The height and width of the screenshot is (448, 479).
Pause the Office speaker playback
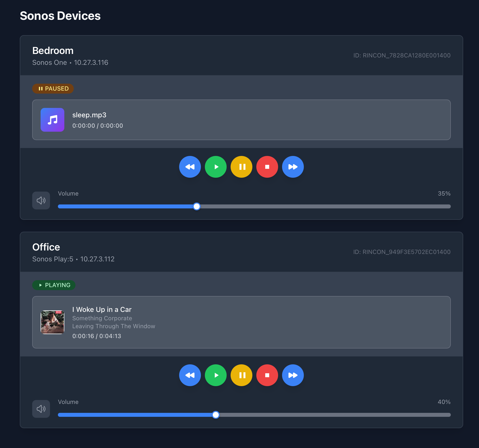point(241,375)
